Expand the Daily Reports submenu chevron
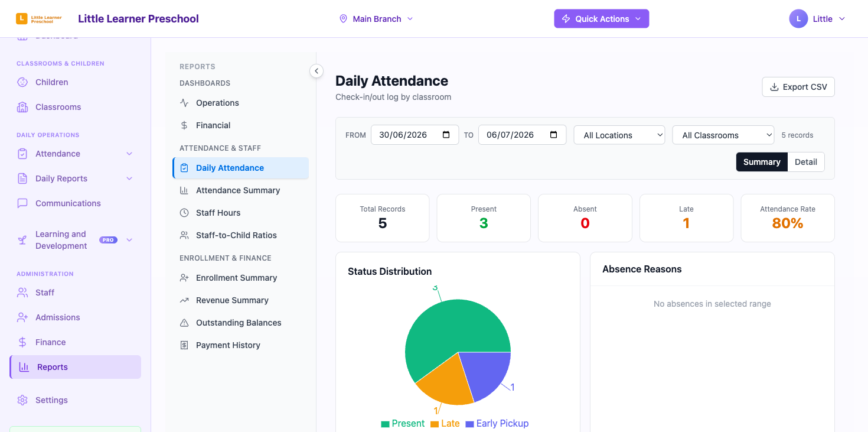The width and height of the screenshot is (868, 432). [x=129, y=178]
